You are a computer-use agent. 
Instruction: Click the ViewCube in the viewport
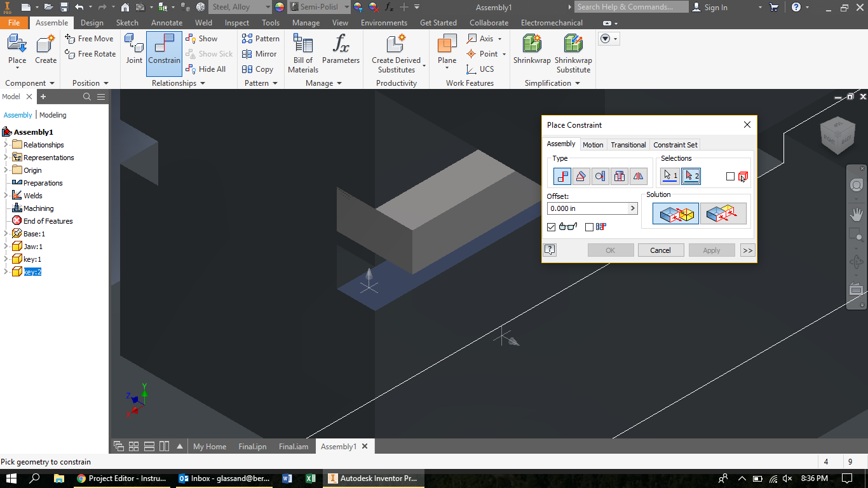837,137
